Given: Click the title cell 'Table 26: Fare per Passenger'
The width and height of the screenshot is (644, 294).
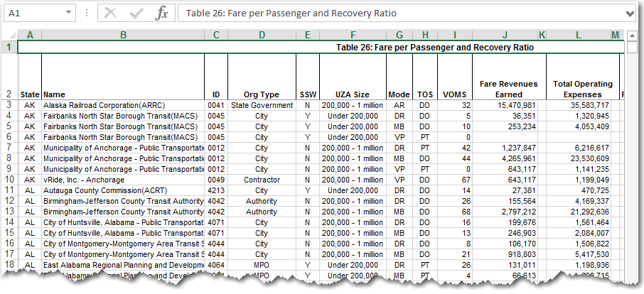Looking at the screenshot, I should click(x=321, y=47).
